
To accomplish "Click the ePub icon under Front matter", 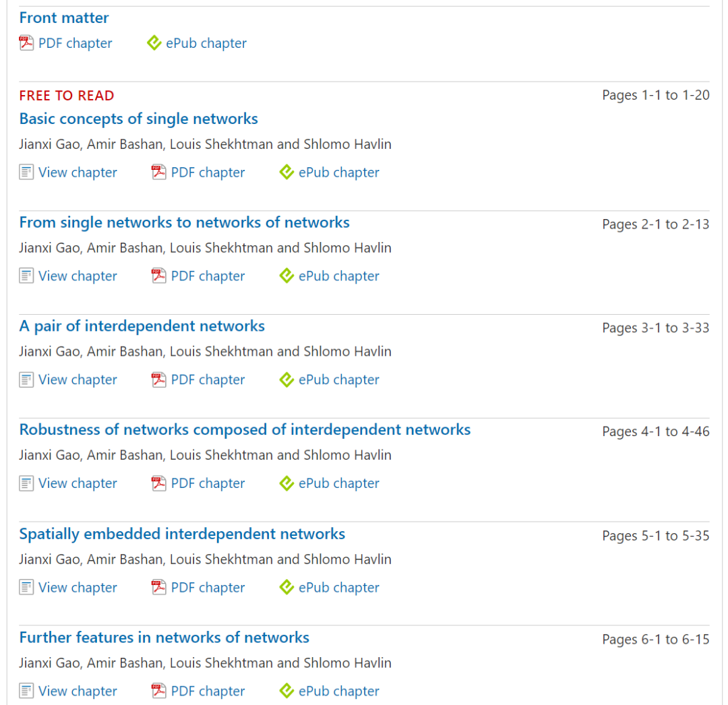I will pos(154,43).
